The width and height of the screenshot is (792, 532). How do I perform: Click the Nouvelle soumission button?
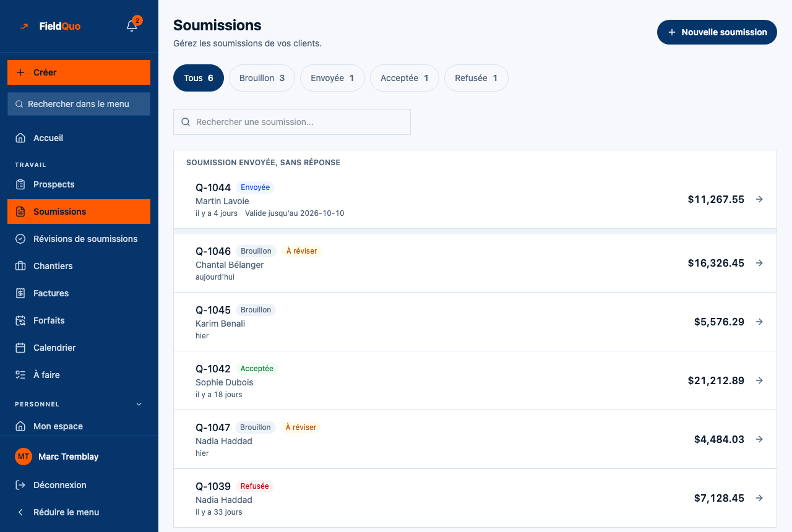(717, 32)
